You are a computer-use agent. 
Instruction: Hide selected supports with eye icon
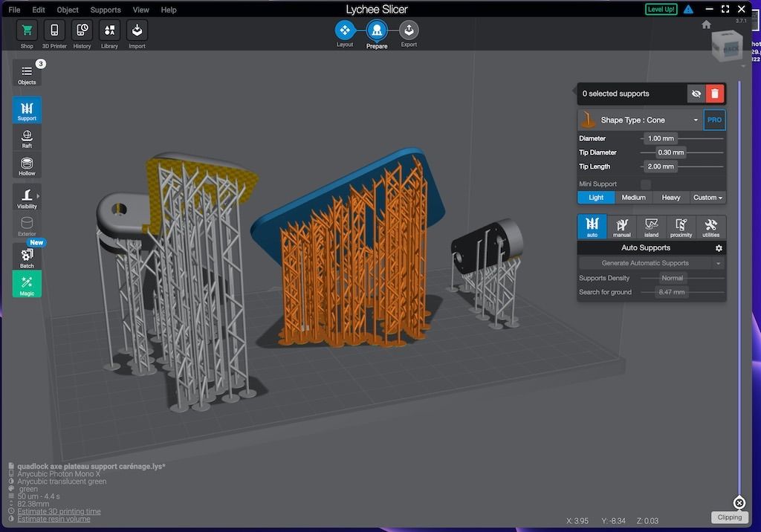(696, 94)
